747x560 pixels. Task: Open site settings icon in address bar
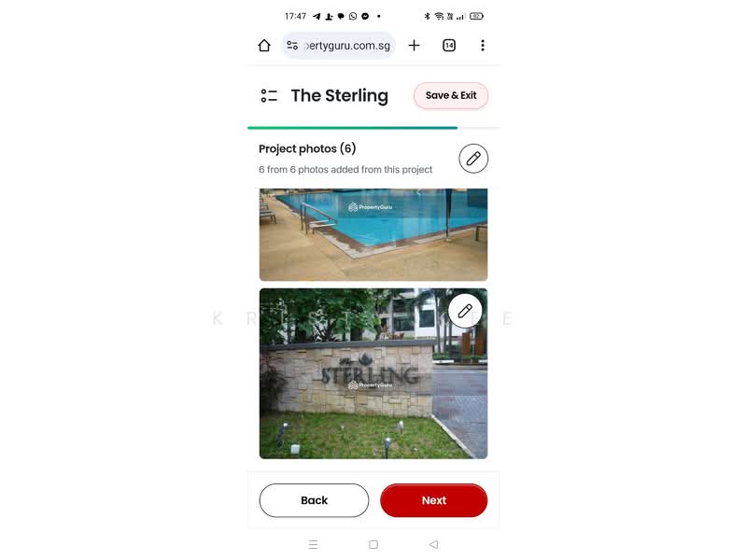click(x=292, y=45)
